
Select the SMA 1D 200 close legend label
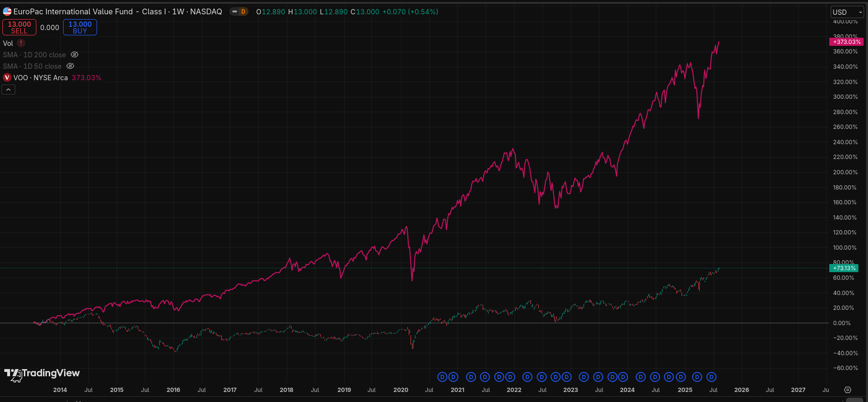click(x=34, y=54)
